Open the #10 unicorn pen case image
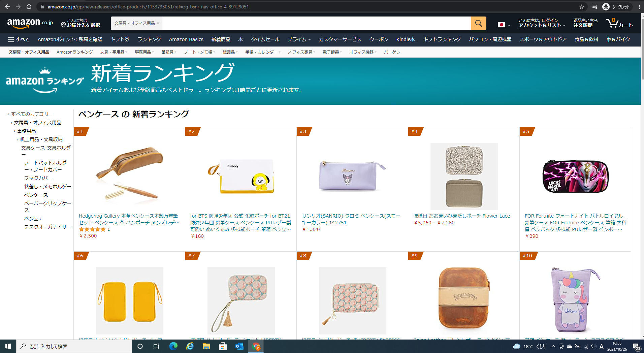The width and height of the screenshot is (644, 353). [x=575, y=300]
